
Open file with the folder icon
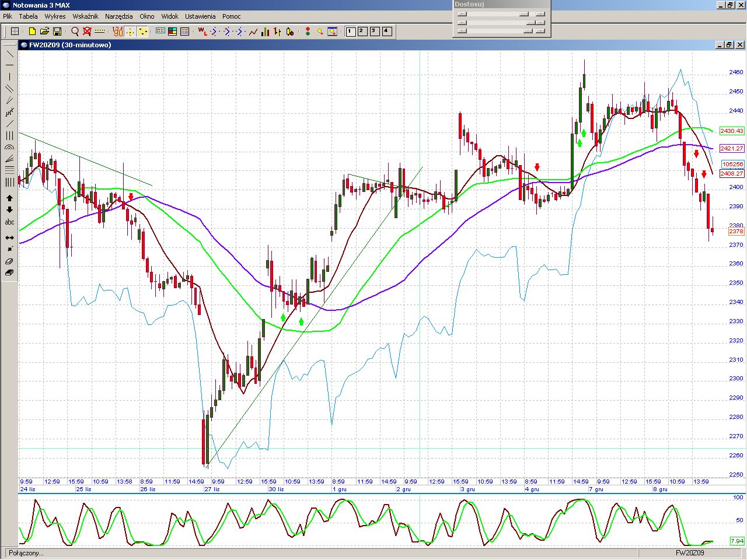coord(44,32)
